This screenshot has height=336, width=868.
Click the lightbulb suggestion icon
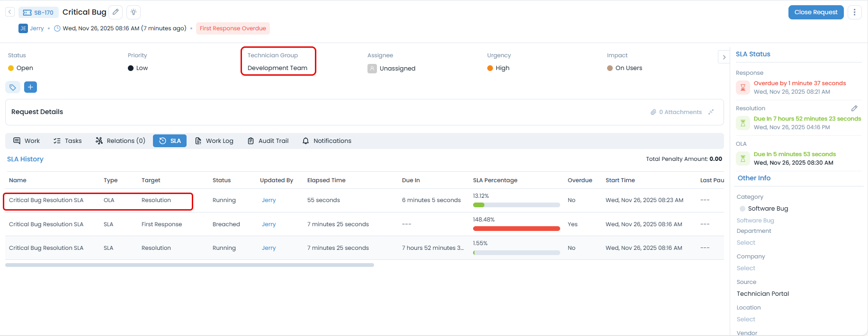134,12
